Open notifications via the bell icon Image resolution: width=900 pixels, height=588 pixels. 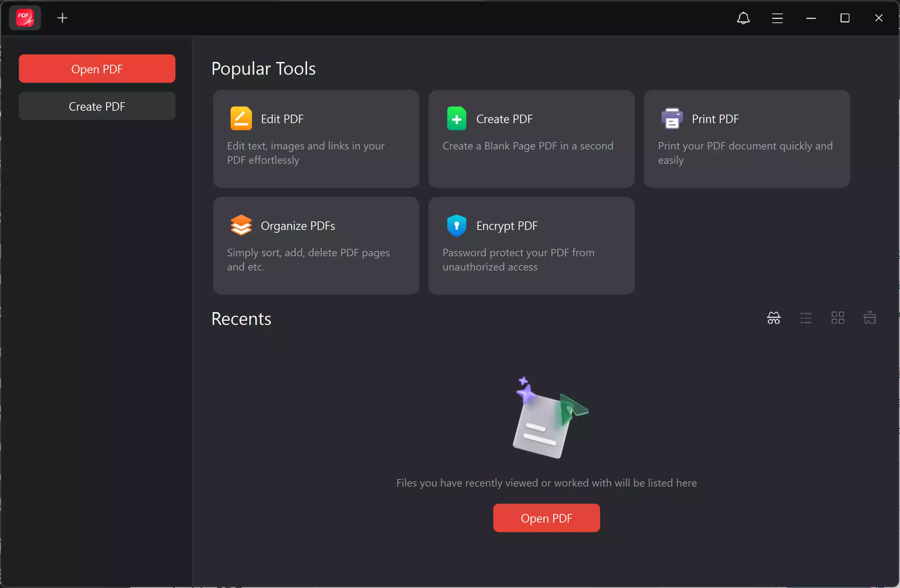coord(743,18)
